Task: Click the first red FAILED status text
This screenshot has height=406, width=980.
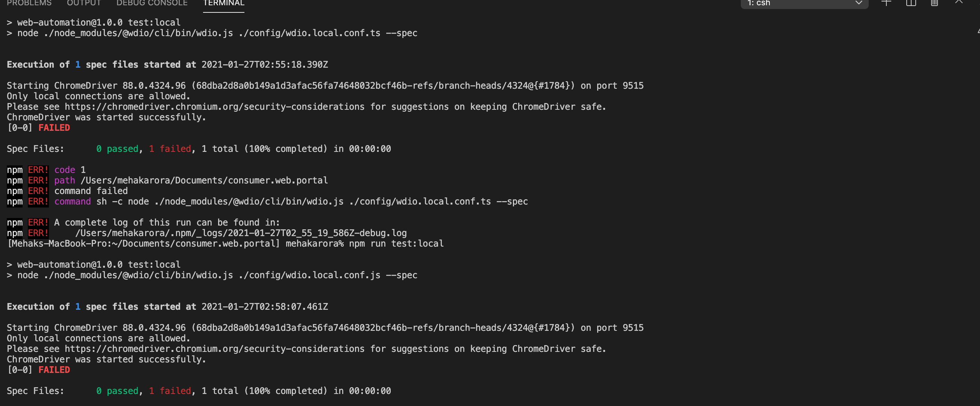Action: point(54,128)
